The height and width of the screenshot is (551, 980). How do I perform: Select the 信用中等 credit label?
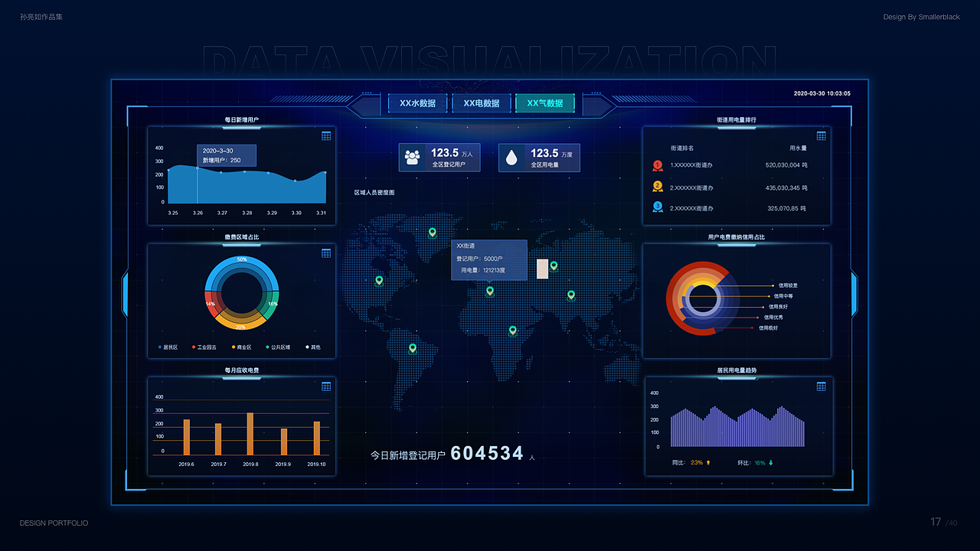coord(783,296)
